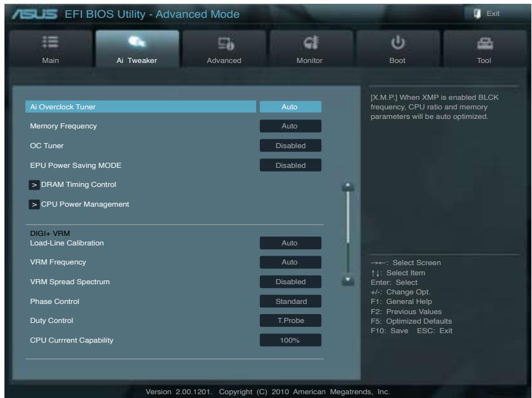The height and width of the screenshot is (398, 532).
Task: Open Memory Frequency Auto dropdown
Action: [x=290, y=126]
